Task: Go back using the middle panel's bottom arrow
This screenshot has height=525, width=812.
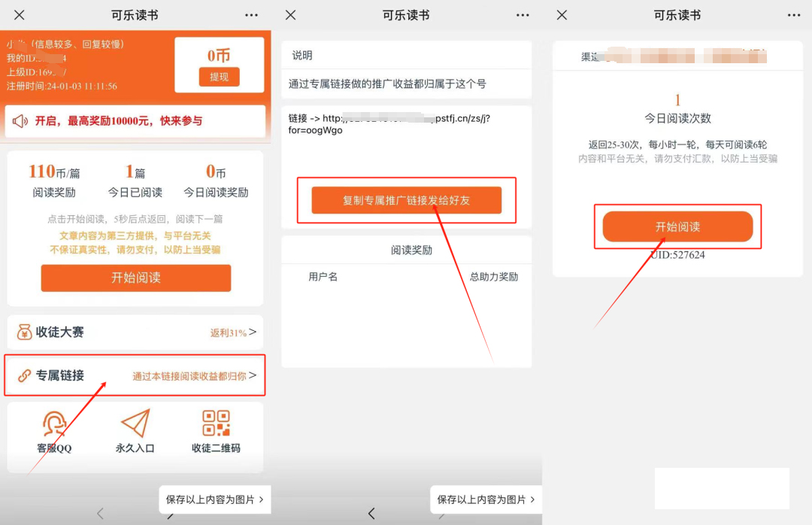Action: (x=371, y=514)
